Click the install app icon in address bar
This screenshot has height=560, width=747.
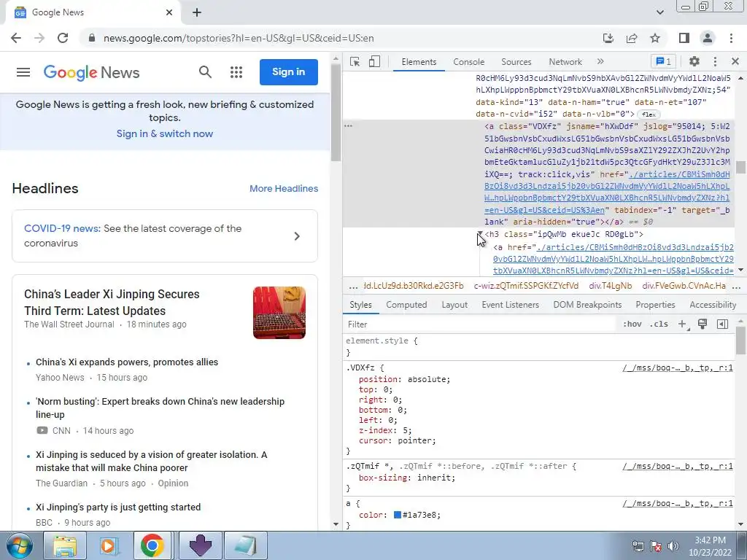click(x=608, y=38)
